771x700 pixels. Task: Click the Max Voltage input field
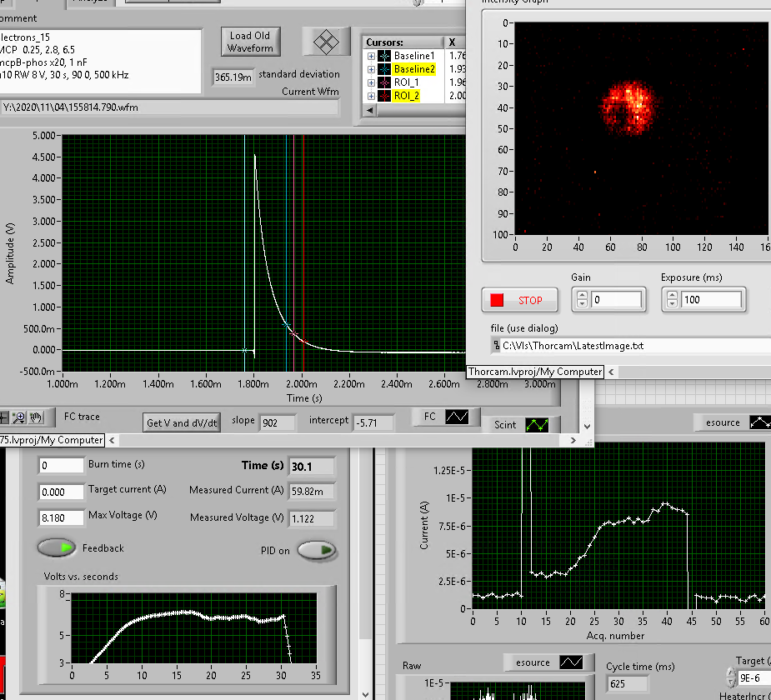(x=61, y=517)
